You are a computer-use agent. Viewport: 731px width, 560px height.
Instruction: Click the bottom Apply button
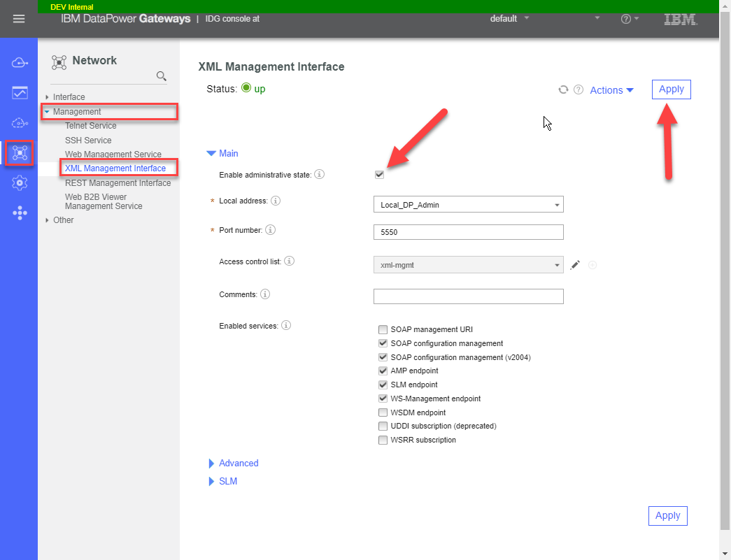click(667, 516)
